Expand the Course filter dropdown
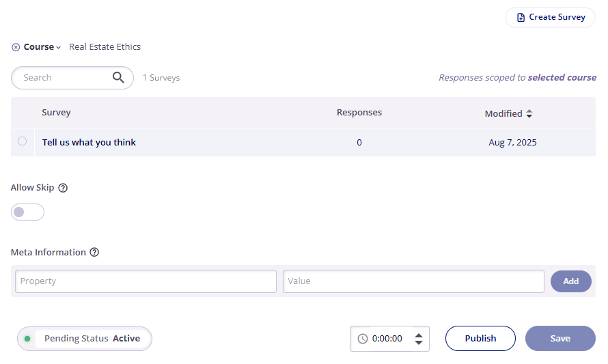Screen dimensions: 608x364 pyautogui.click(x=42, y=47)
